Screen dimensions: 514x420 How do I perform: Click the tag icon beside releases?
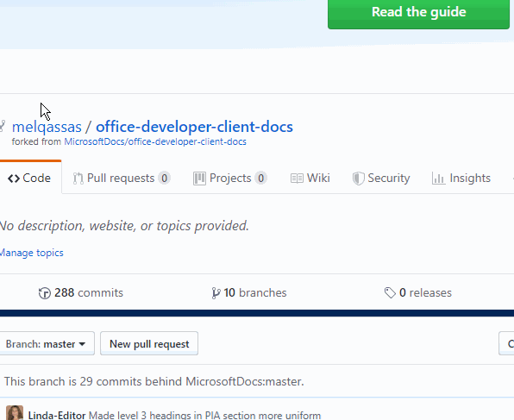tap(390, 292)
